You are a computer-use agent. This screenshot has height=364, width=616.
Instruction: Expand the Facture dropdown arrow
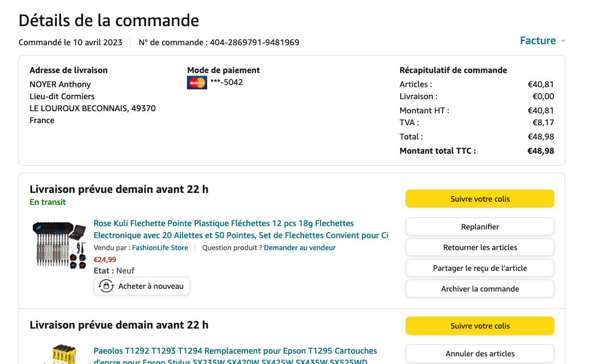[x=563, y=41]
